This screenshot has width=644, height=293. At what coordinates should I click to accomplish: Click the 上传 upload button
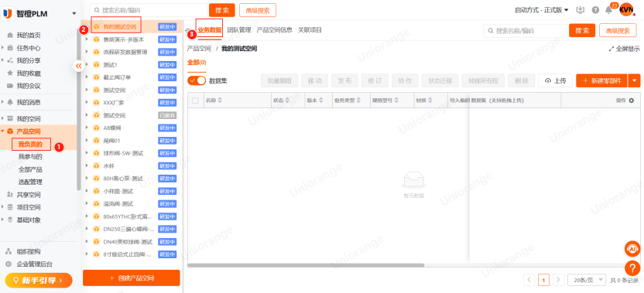pos(555,80)
